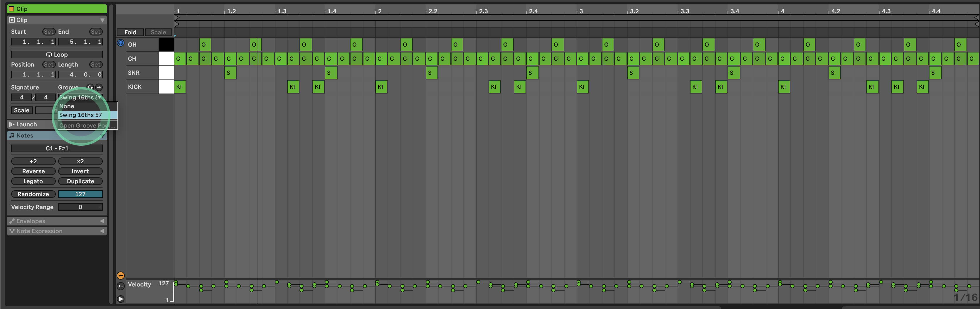Click the Hot-Swap Groove icon
The image size is (980, 309).
(90, 87)
